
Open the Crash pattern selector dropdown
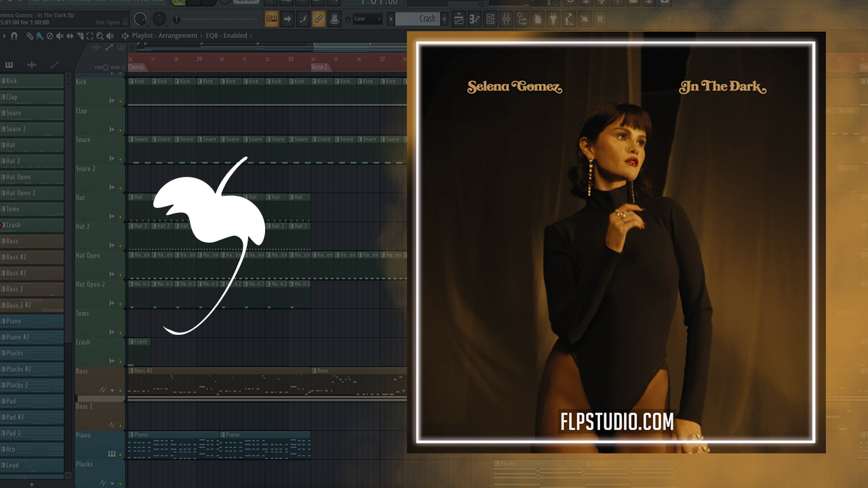pyautogui.click(x=420, y=19)
